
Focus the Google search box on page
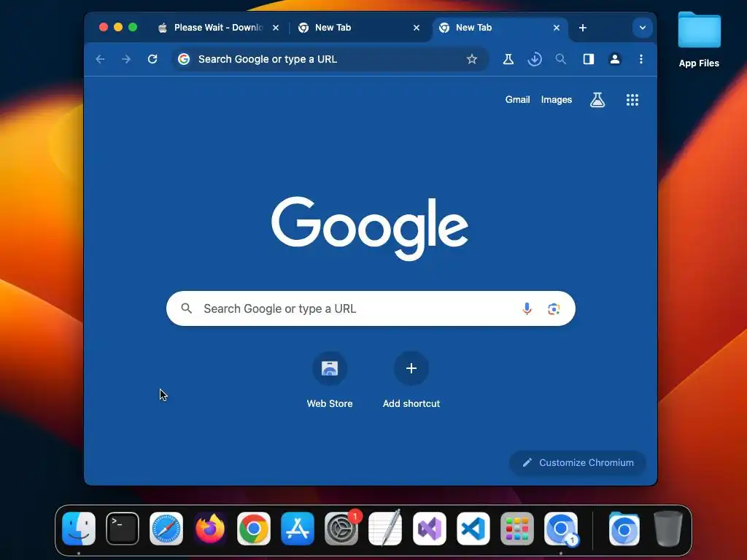tap(371, 308)
